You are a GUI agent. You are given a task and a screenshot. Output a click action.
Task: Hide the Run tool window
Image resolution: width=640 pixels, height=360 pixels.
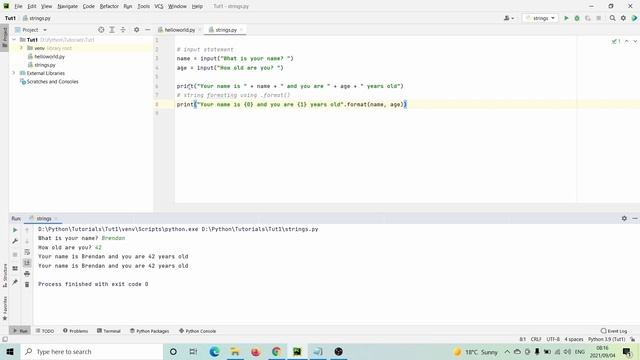[x=635, y=218]
